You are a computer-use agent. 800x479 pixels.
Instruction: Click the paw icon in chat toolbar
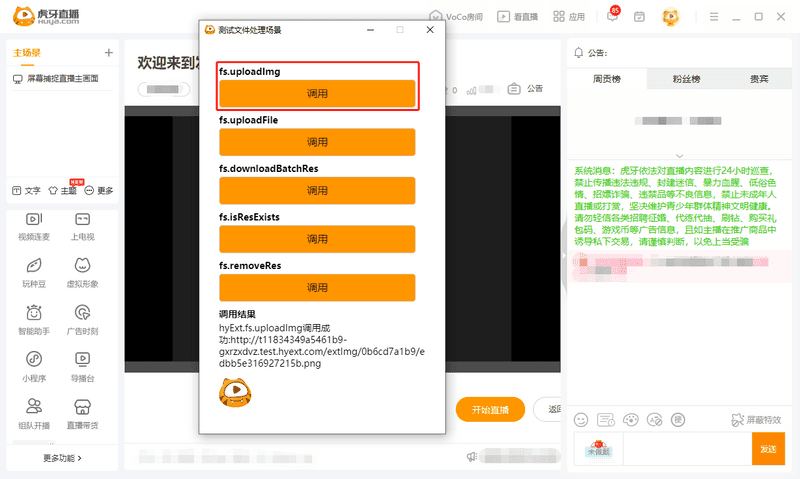(631, 420)
